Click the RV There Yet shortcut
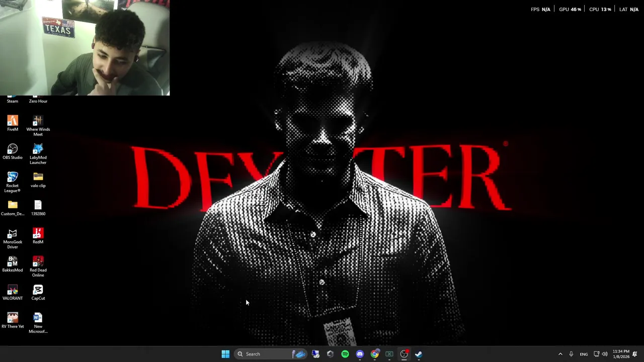Image resolution: width=644 pixels, height=362 pixels. (13, 320)
